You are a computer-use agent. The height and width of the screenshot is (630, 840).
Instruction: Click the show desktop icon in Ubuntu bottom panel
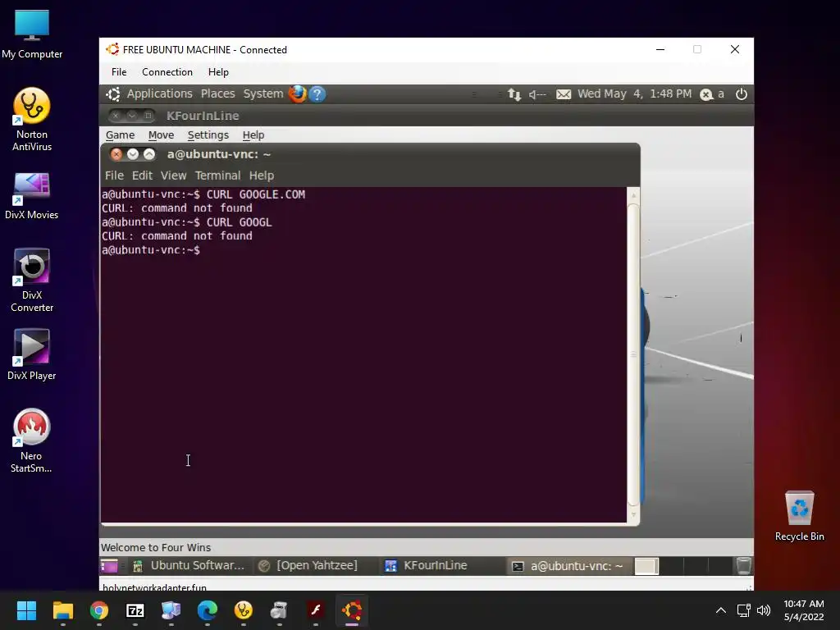click(109, 566)
